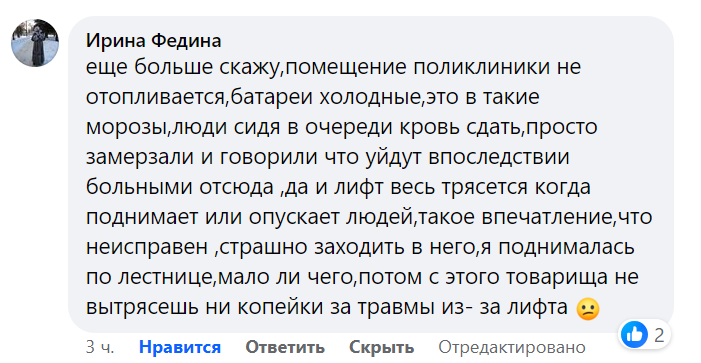
Task: Click the word неисправен in the comment
Action: (147, 247)
